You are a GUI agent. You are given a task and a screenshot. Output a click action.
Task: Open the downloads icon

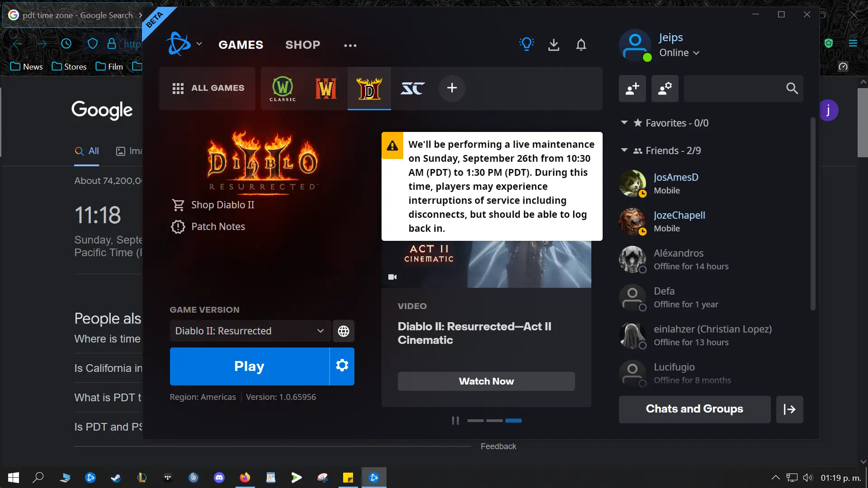pyautogui.click(x=554, y=45)
